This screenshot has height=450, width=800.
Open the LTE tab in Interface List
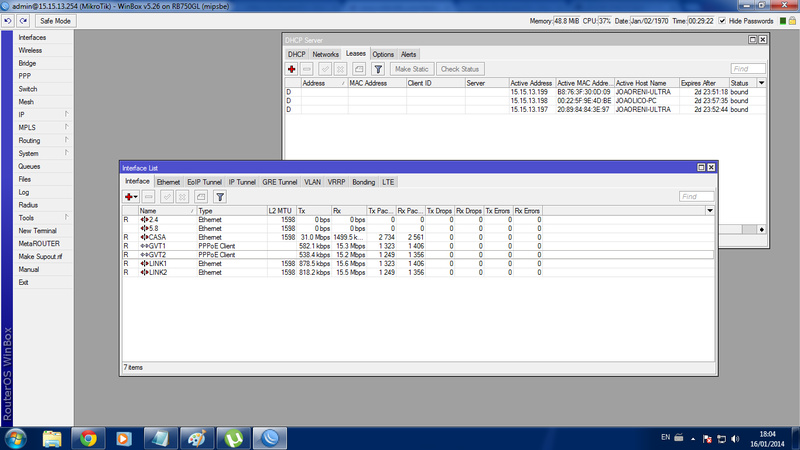(x=388, y=182)
